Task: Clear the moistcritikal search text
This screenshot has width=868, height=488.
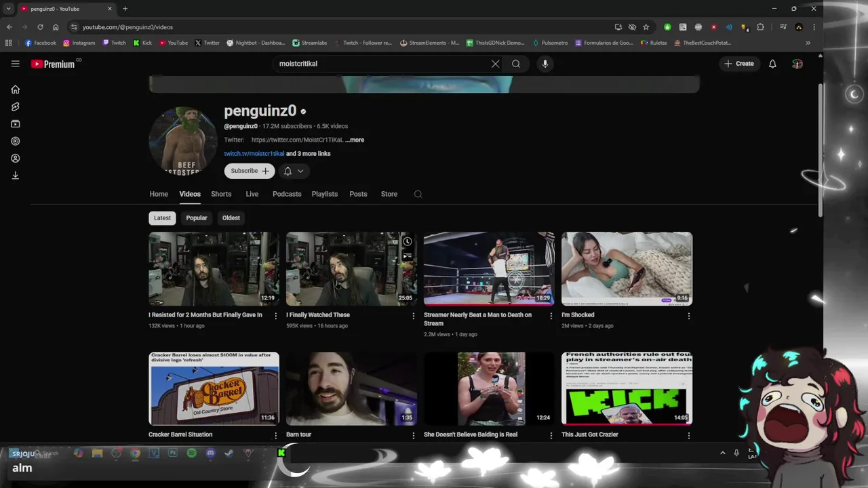Action: point(496,64)
